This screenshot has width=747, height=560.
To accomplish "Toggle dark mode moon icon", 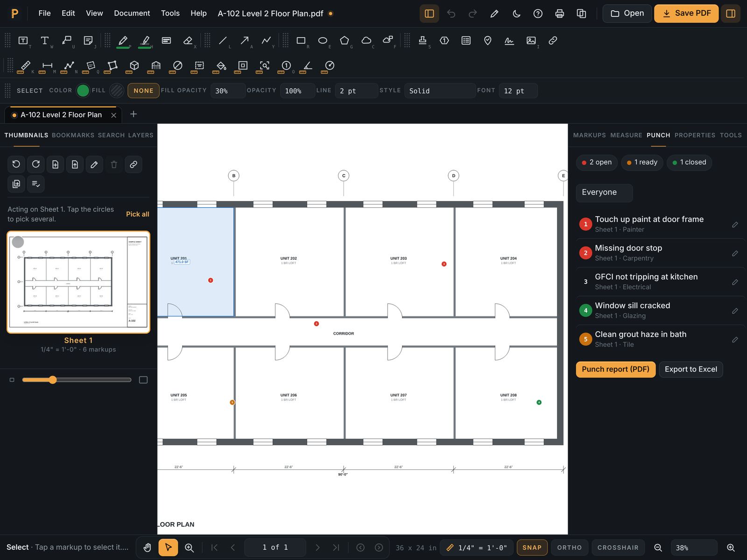I will click(516, 14).
